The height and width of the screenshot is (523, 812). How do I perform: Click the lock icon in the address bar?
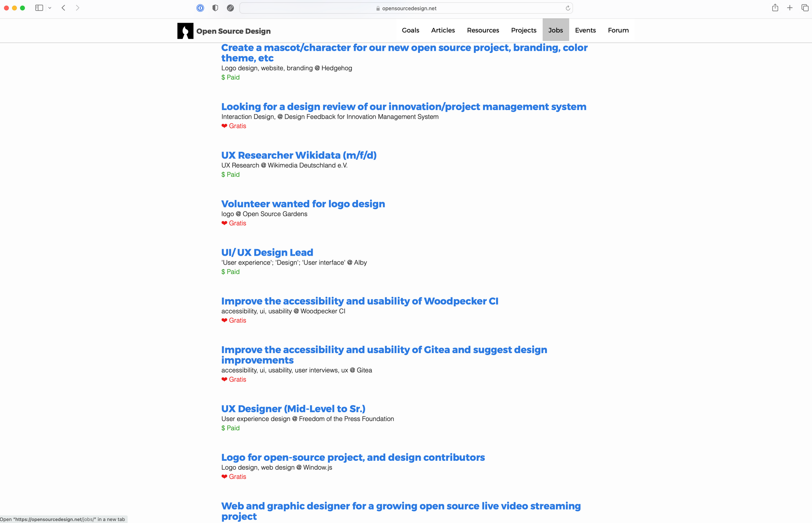[x=378, y=8]
